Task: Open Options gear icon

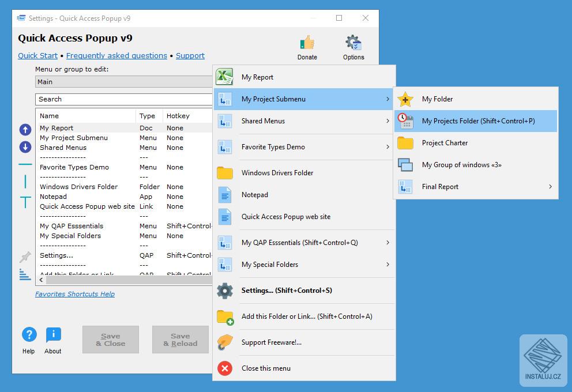Action: [353, 43]
